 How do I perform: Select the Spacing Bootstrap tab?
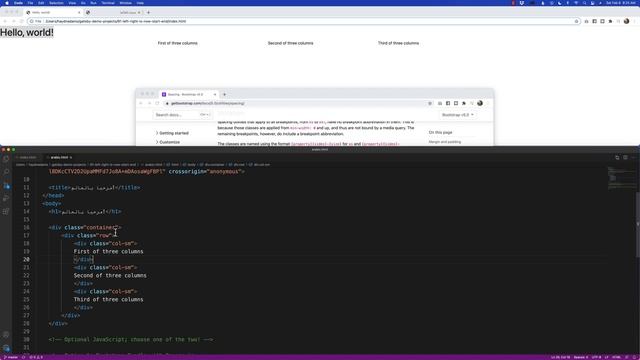(189, 94)
